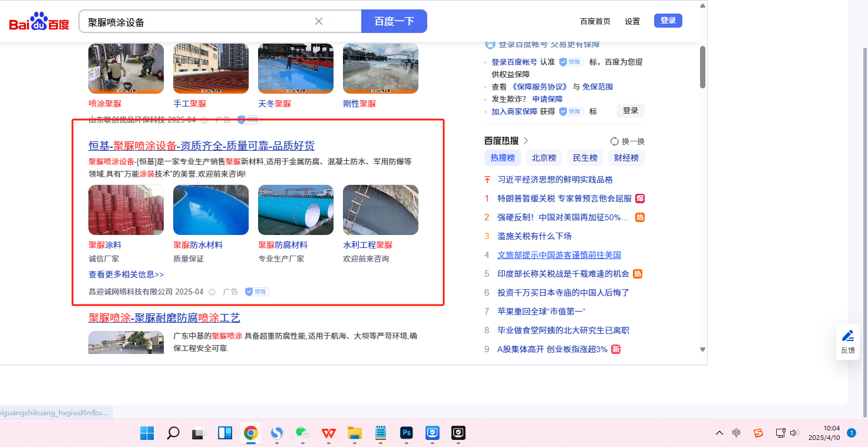Click the Windows Start button
Image resolution: width=868 pixels, height=447 pixels.
[x=147, y=433]
